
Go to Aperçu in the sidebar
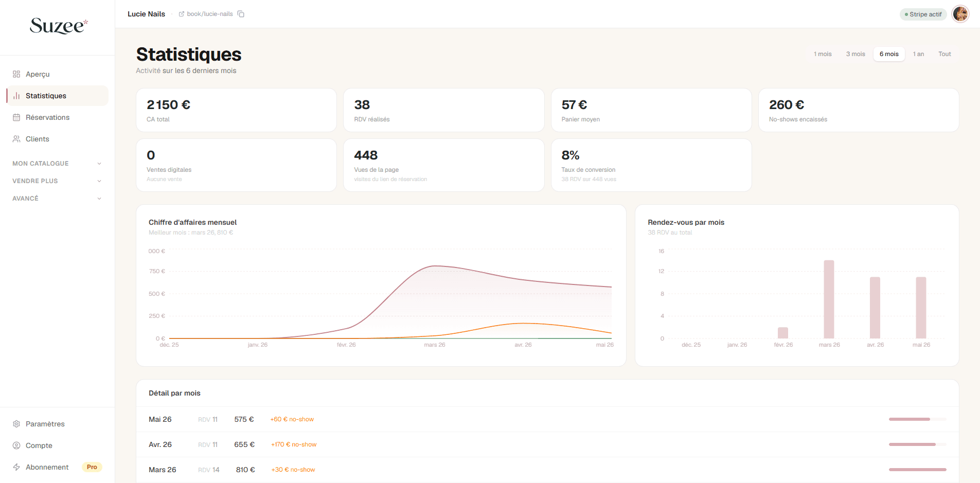[x=57, y=74]
